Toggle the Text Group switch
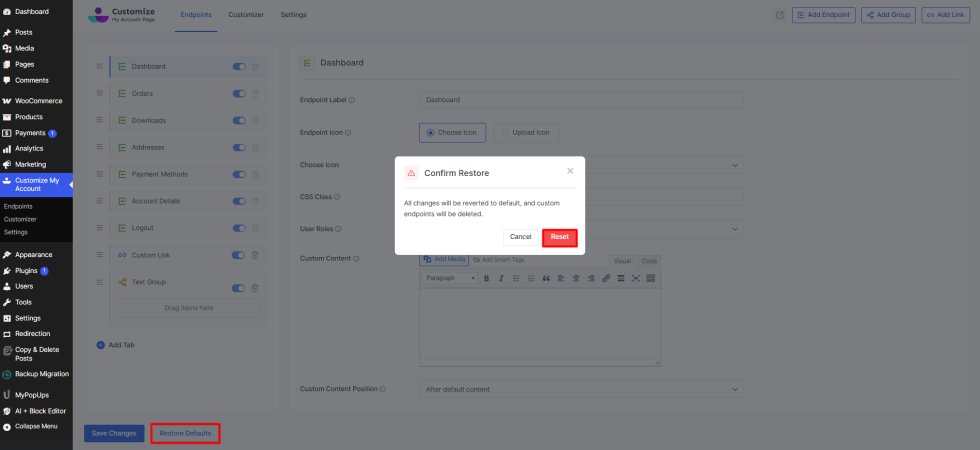The image size is (980, 450). coord(238,288)
